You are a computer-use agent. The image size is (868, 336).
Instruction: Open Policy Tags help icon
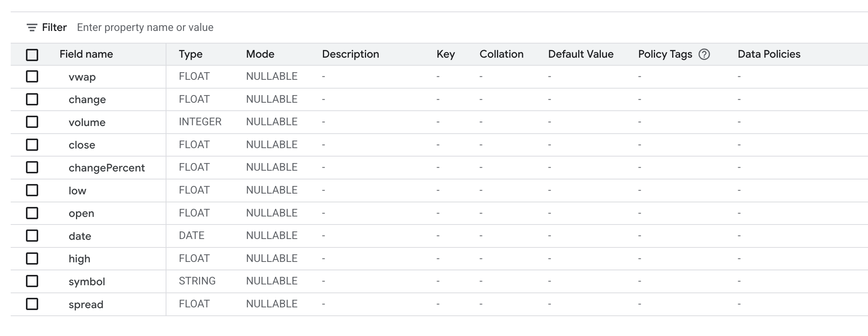[704, 55]
